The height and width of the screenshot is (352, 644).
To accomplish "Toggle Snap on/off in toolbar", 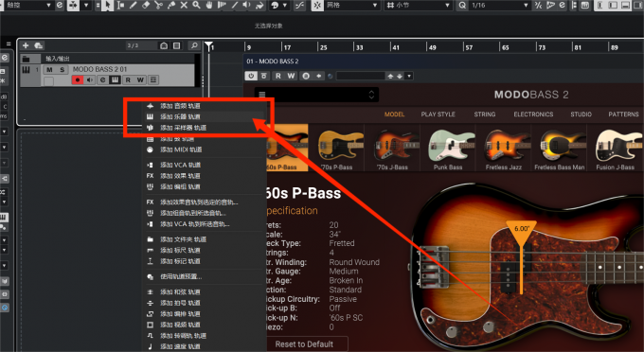I will pyautogui.click(x=317, y=5).
